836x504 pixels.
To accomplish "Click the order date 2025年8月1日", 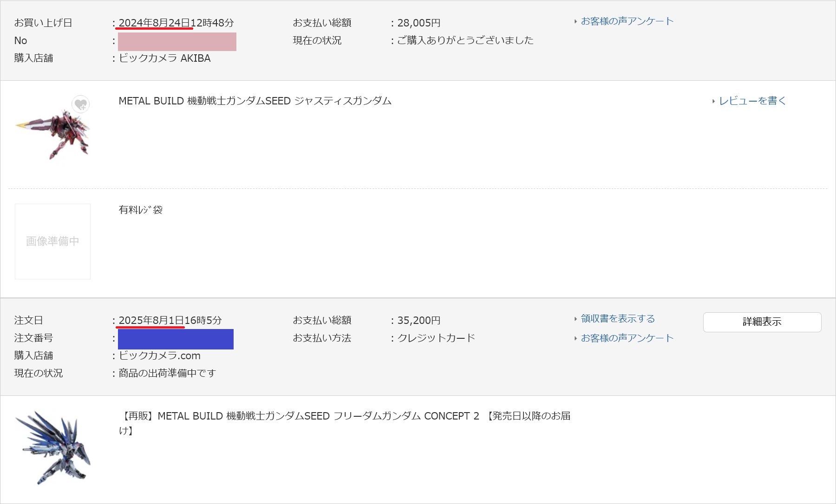I will (x=151, y=320).
